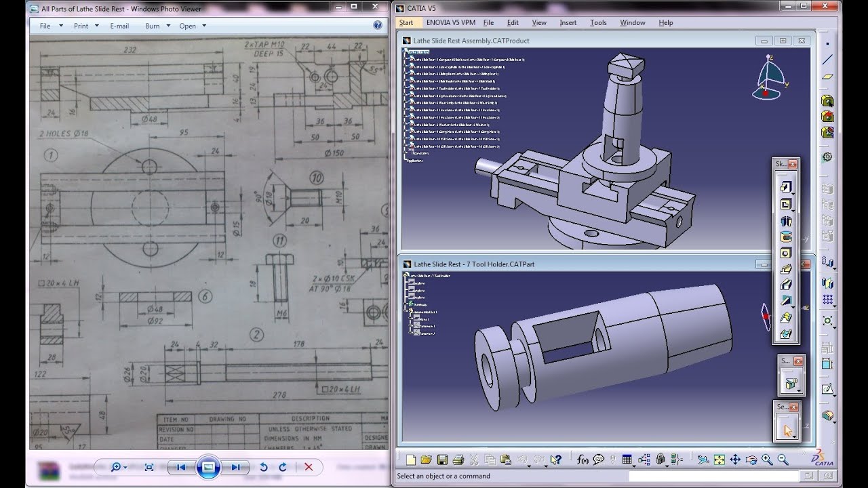This screenshot has height=488, width=868.
Task: Select root node of assembly specification tree
Action: click(418, 52)
